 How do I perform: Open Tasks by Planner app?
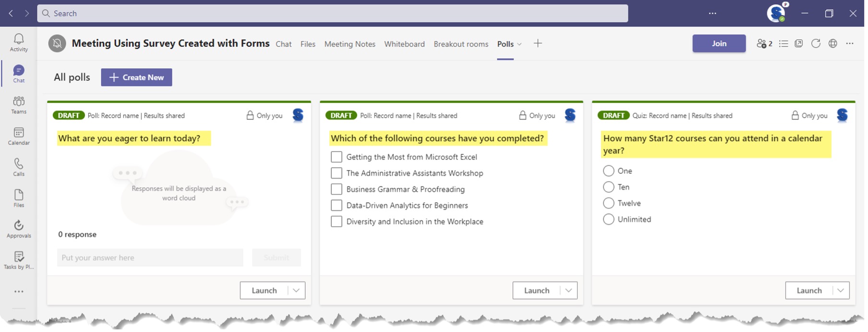pos(19,260)
